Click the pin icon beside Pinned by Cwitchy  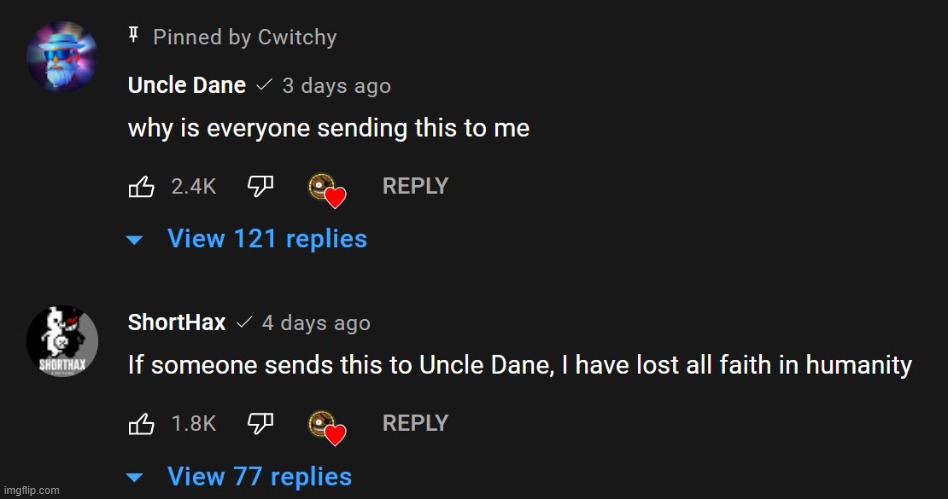click(134, 36)
